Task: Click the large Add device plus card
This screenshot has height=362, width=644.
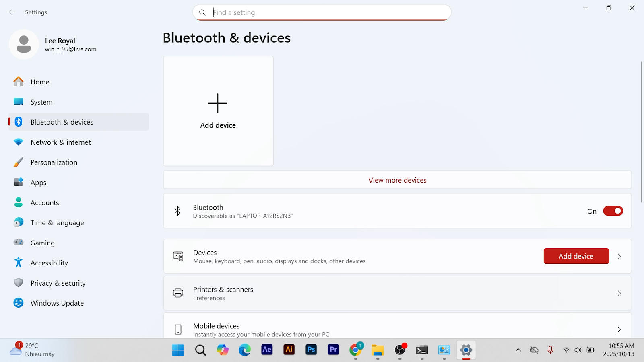Action: tap(218, 111)
